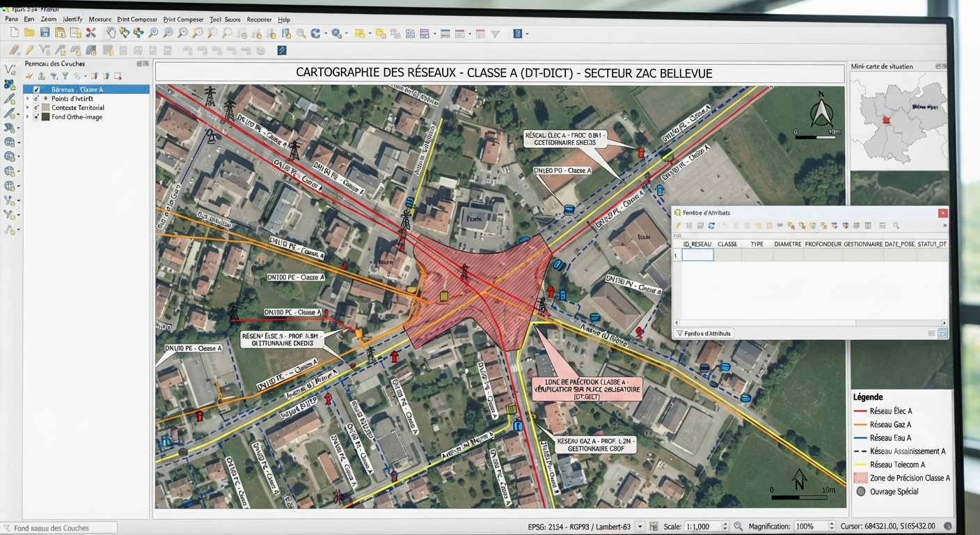
Task: Open the Scale 1:1,000 stepper arrows
Action: coord(725,527)
